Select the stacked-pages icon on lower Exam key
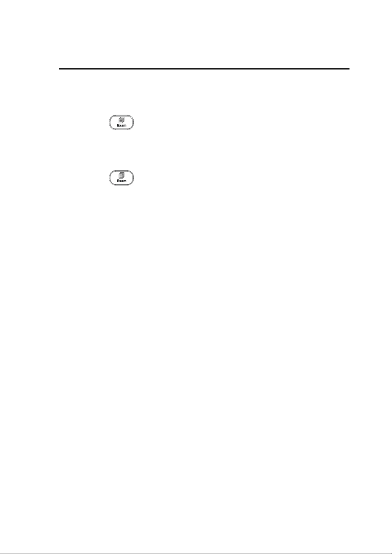This screenshot has width=392, height=554. point(121,175)
